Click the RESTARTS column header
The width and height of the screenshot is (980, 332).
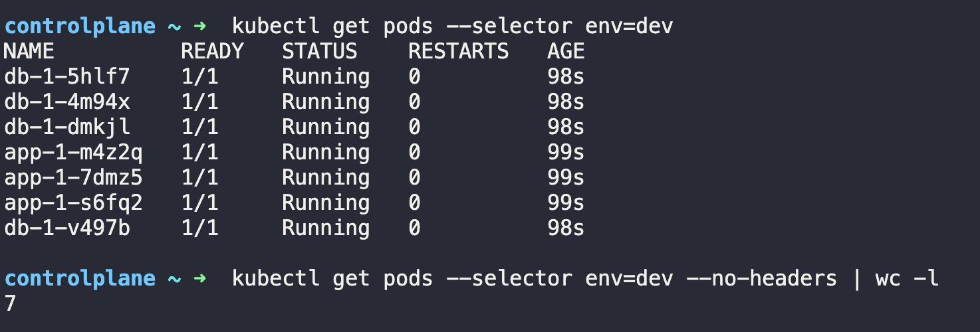coord(459,52)
